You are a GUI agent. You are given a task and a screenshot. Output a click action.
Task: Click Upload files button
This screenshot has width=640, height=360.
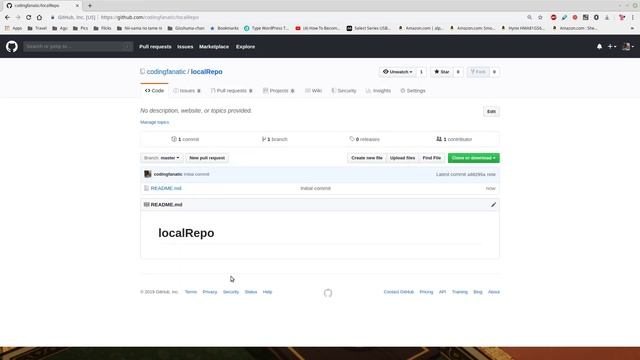coord(402,158)
